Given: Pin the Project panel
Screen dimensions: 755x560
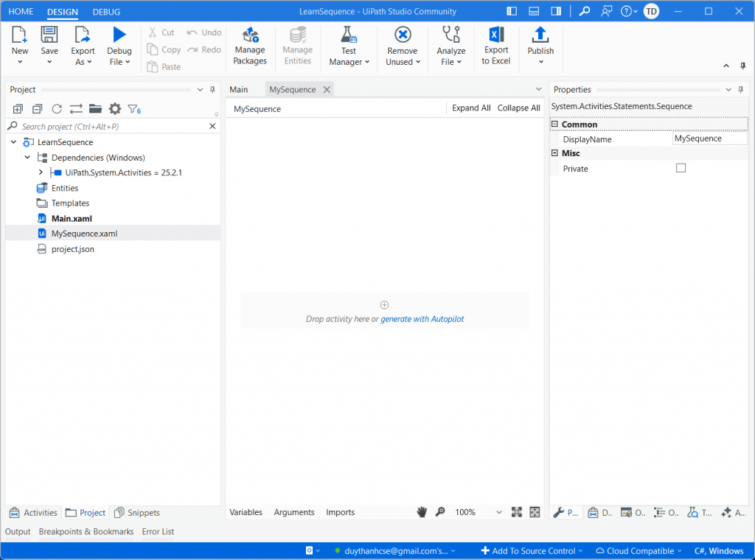Looking at the screenshot, I should pos(212,89).
